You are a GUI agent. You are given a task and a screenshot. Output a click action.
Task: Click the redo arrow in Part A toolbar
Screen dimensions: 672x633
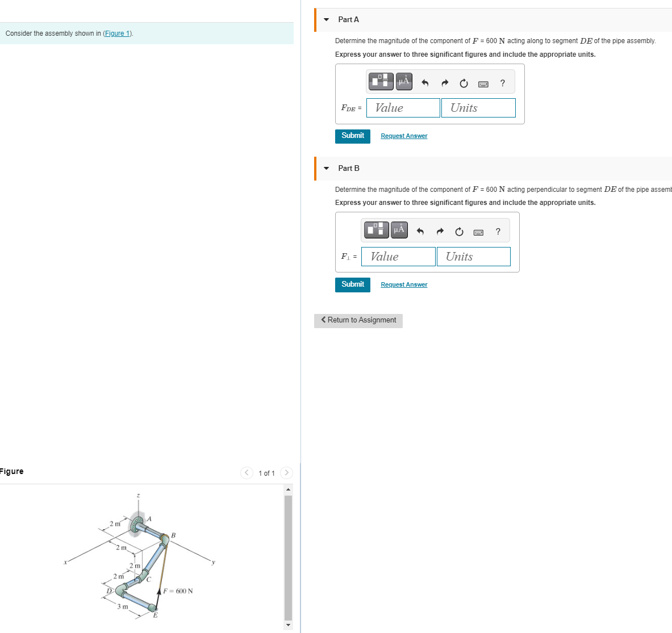coord(444,83)
